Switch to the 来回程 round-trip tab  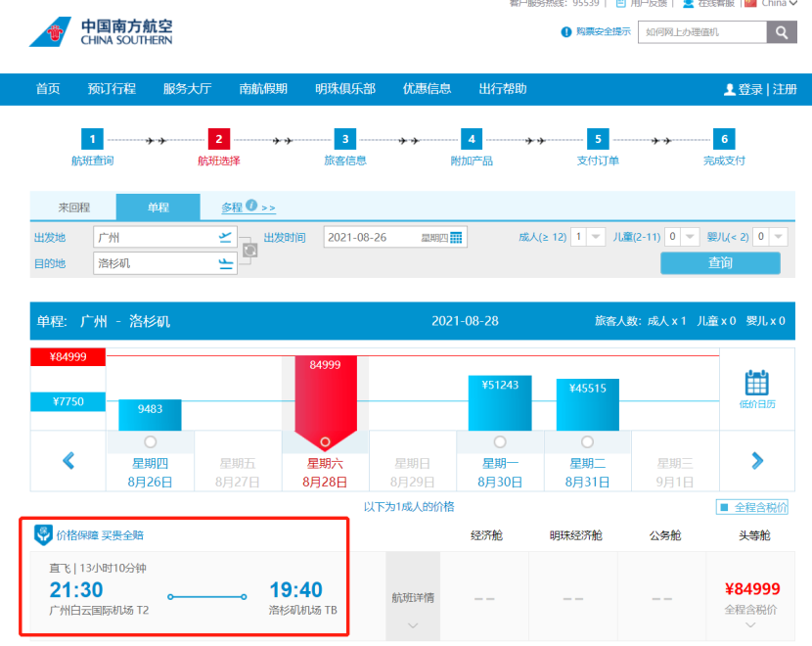73,208
